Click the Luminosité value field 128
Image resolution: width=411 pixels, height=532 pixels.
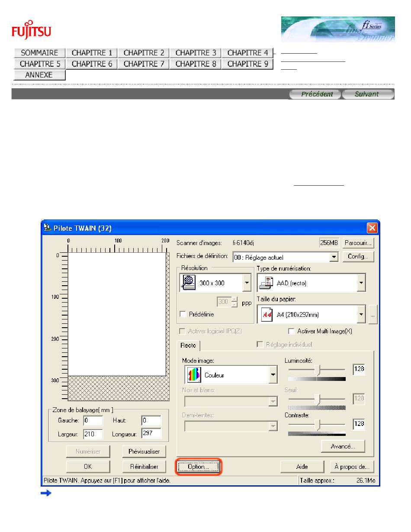(x=359, y=370)
